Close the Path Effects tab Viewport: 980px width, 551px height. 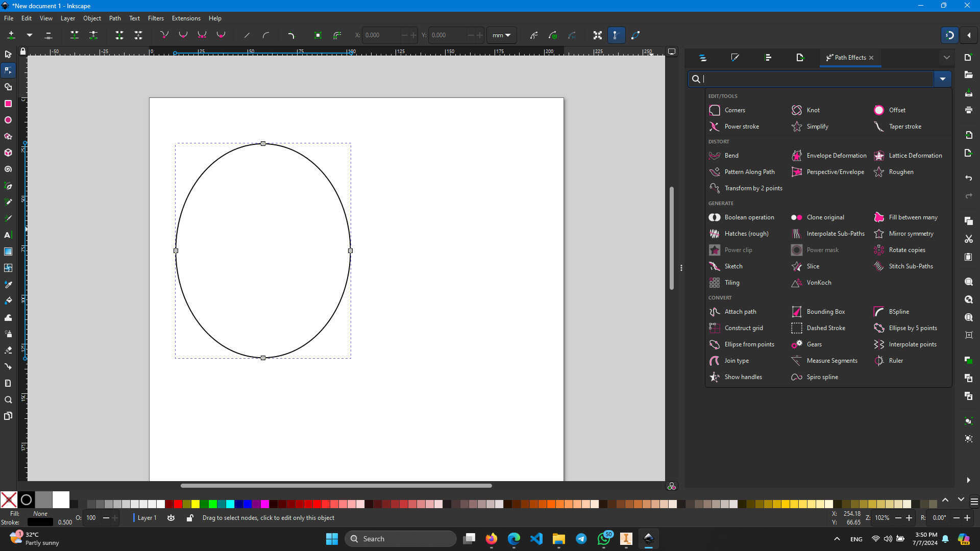(x=871, y=58)
